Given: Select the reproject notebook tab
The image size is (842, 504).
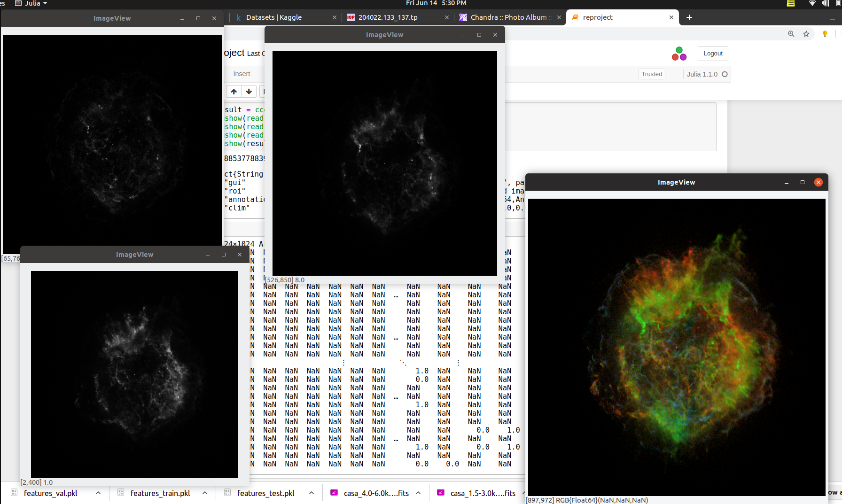Looking at the screenshot, I should [x=597, y=17].
